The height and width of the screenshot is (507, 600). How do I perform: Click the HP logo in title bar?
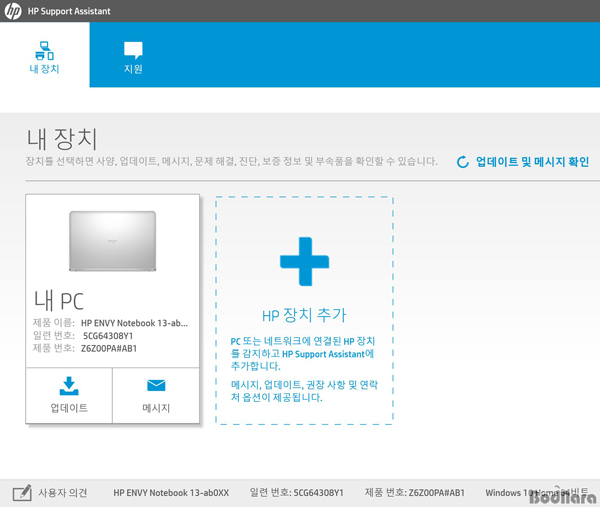point(13,11)
